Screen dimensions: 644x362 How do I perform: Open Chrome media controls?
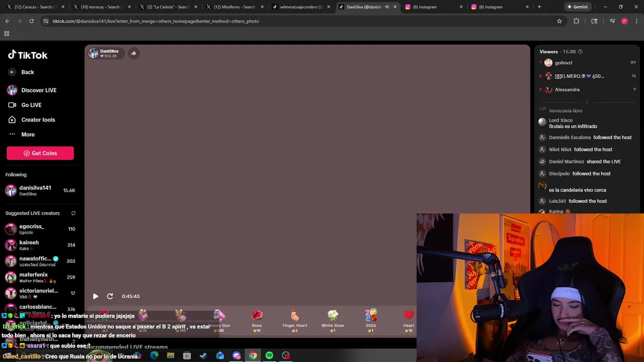(612, 21)
